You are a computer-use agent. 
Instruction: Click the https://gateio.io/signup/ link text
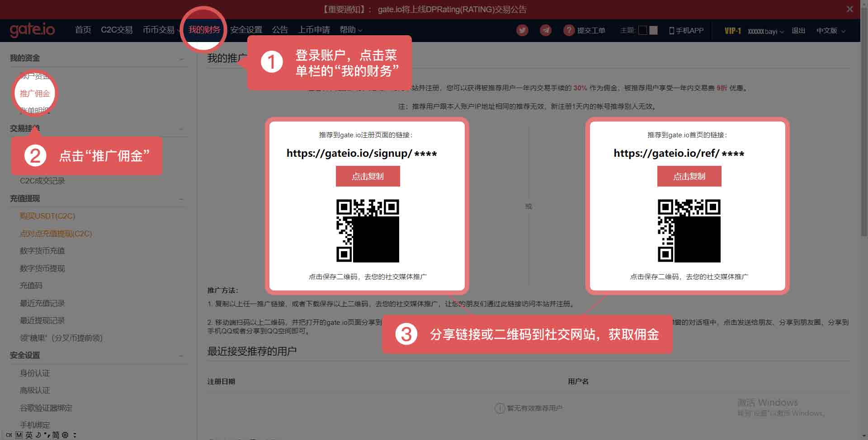pos(362,153)
